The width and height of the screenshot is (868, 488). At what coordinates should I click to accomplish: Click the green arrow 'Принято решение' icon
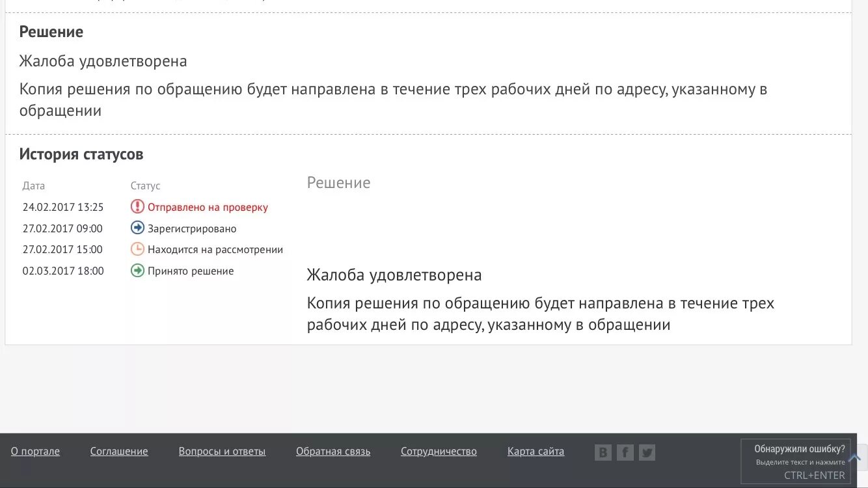(x=137, y=271)
